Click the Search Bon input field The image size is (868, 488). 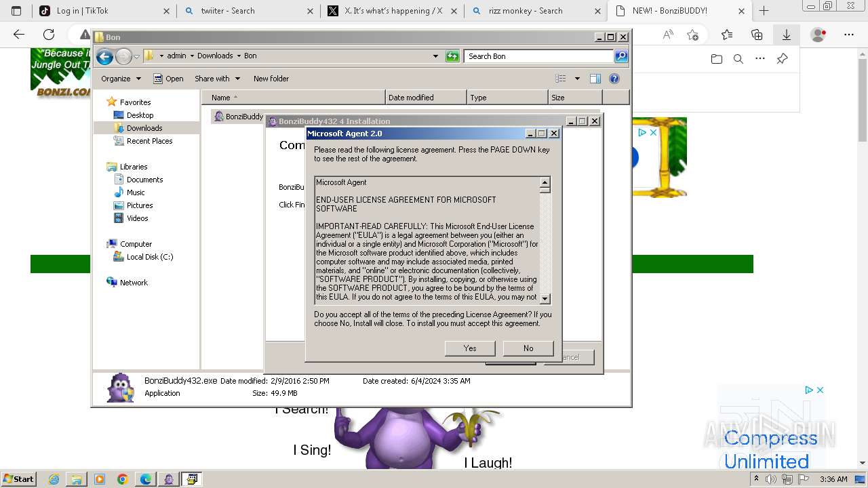(539, 56)
